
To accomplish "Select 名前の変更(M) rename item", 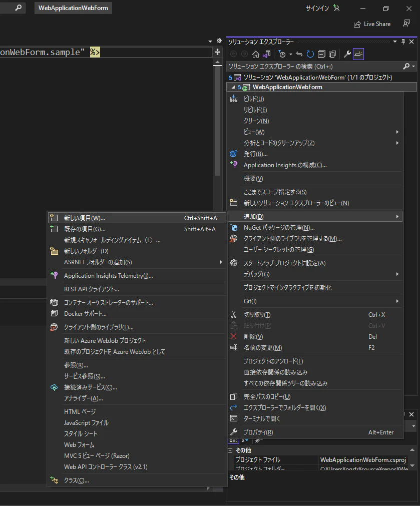I will [x=315, y=347].
